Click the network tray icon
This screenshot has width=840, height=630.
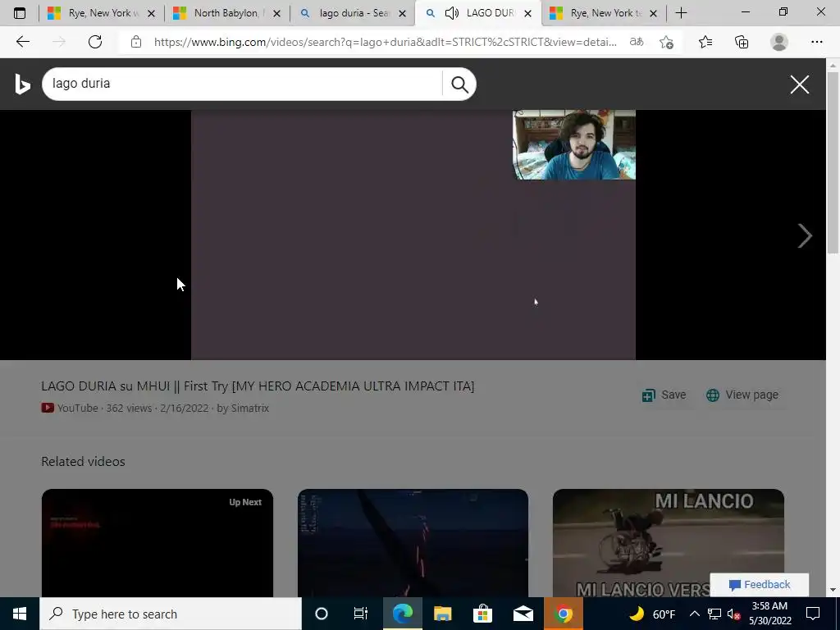pyautogui.click(x=714, y=614)
